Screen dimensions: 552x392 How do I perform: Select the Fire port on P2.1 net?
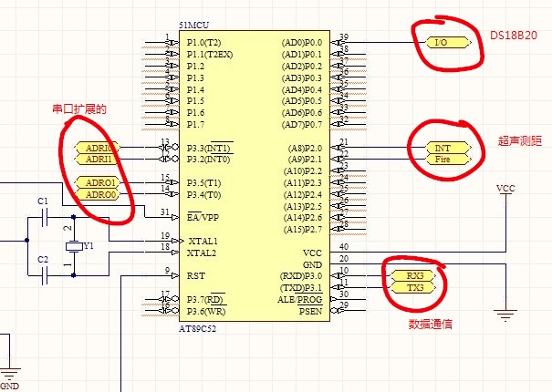coord(449,160)
